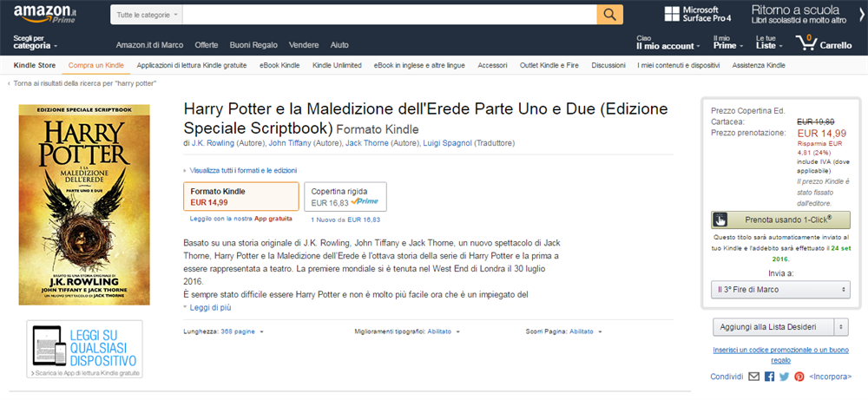
Task: Click the Prime badge next to EUR 16,83
Action: coord(365,202)
